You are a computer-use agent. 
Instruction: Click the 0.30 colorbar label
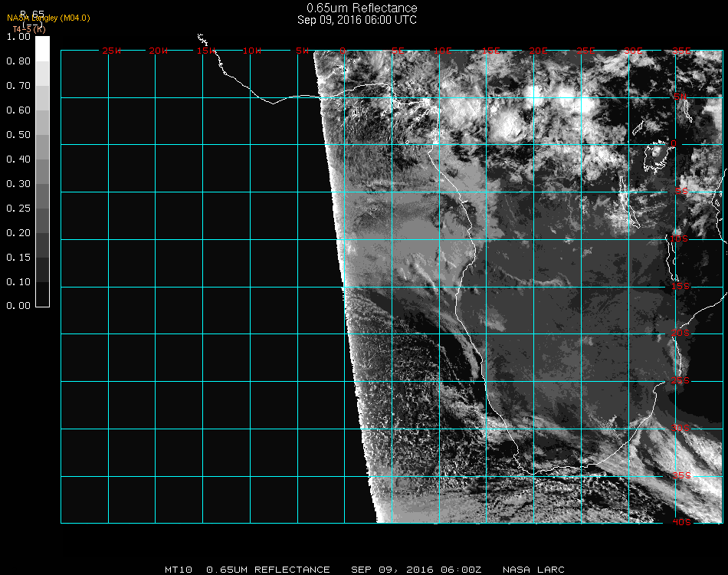pyautogui.click(x=18, y=185)
